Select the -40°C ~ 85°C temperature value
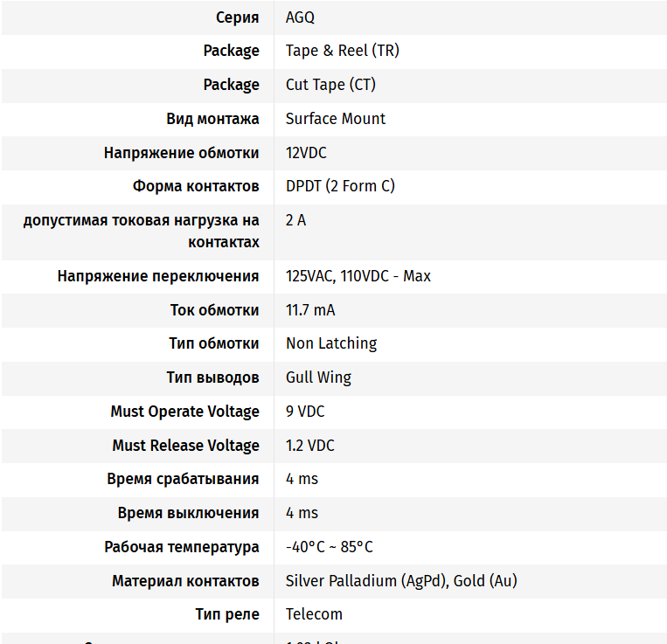Image resolution: width=667 pixels, height=644 pixels. (x=329, y=547)
